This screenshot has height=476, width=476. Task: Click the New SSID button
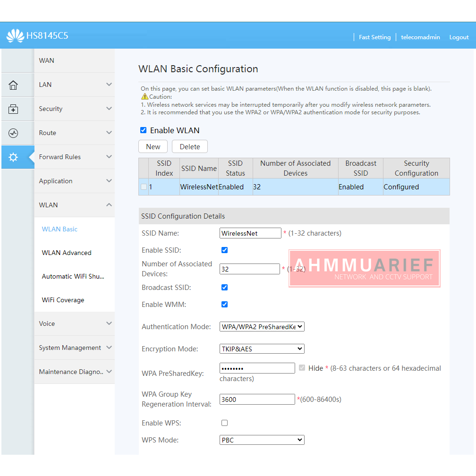click(153, 147)
